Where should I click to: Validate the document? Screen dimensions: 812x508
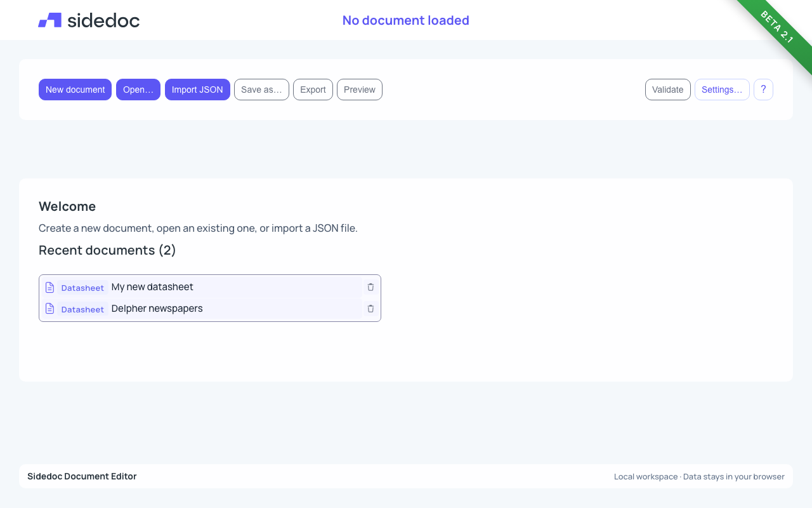[x=668, y=90]
